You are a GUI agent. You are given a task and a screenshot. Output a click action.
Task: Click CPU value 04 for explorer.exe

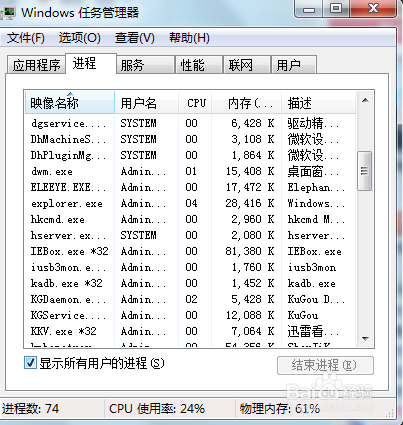click(191, 203)
